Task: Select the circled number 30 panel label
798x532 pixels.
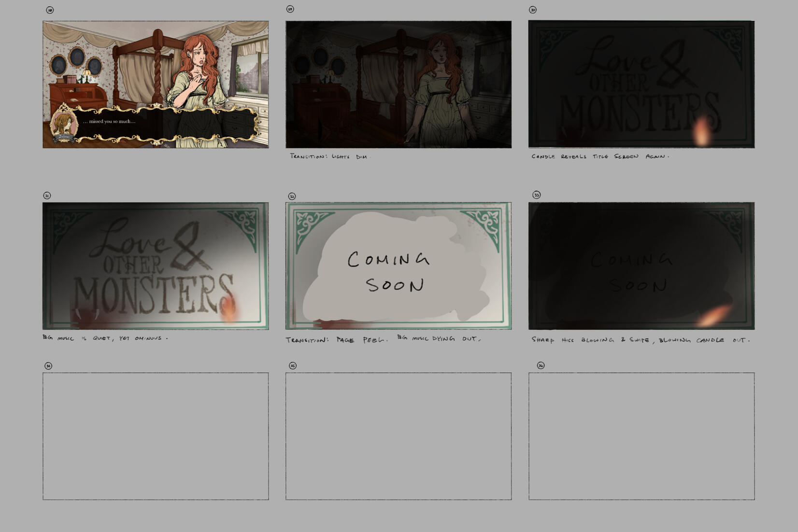Action: 532,10
